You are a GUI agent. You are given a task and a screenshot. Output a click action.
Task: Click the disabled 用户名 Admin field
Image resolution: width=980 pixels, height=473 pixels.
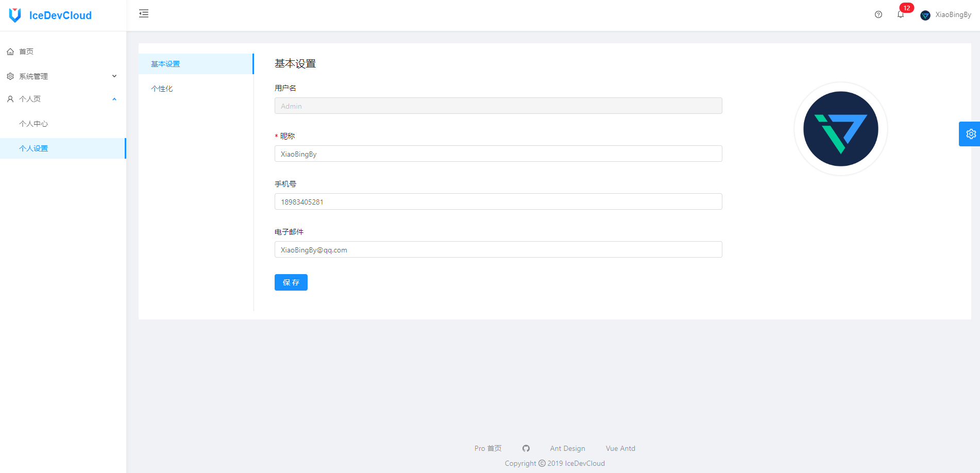tap(498, 106)
